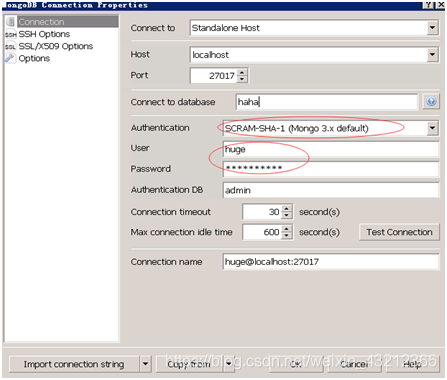
Task: Click the SSL icon in the sidebar
Action: click(x=10, y=47)
